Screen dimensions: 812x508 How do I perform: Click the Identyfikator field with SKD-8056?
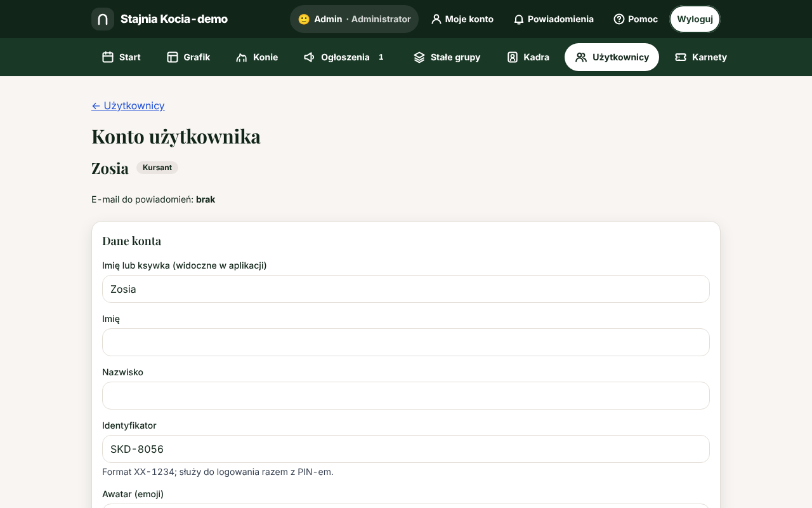[x=406, y=449]
